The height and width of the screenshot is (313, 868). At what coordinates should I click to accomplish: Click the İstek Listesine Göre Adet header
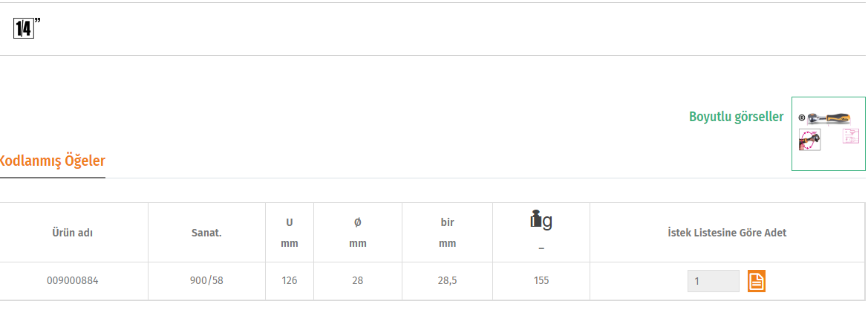point(728,233)
